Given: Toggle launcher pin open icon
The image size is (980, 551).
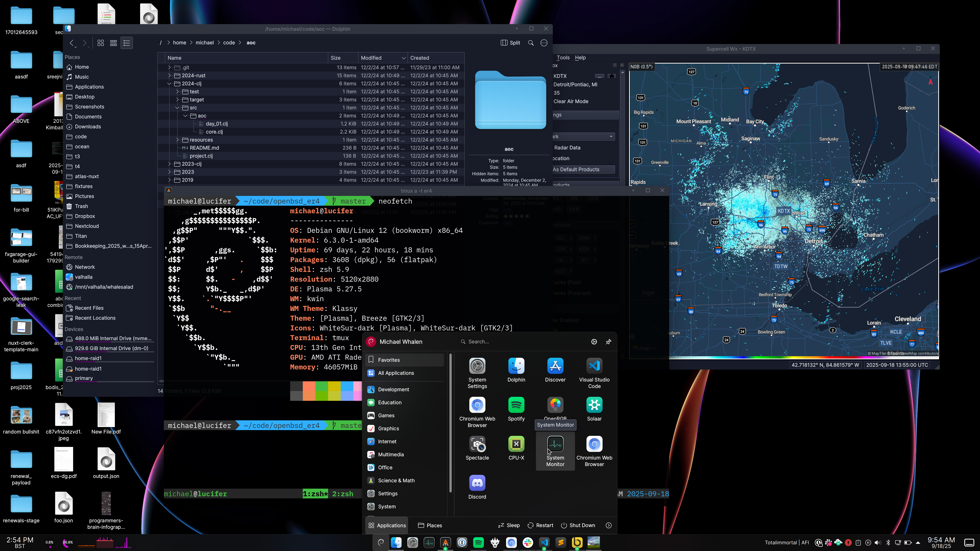Looking at the screenshot, I should pyautogui.click(x=608, y=342).
